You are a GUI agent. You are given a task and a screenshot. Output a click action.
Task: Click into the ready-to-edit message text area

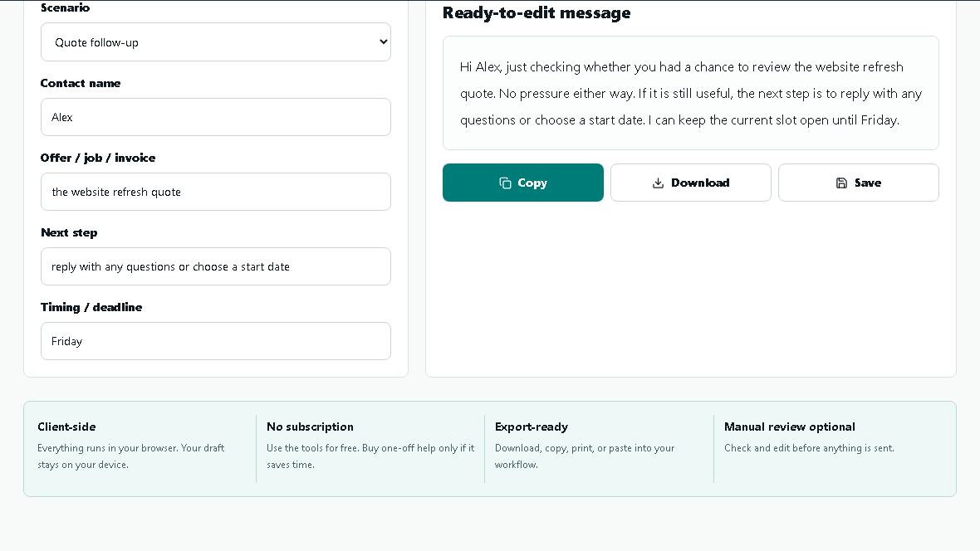tap(691, 93)
